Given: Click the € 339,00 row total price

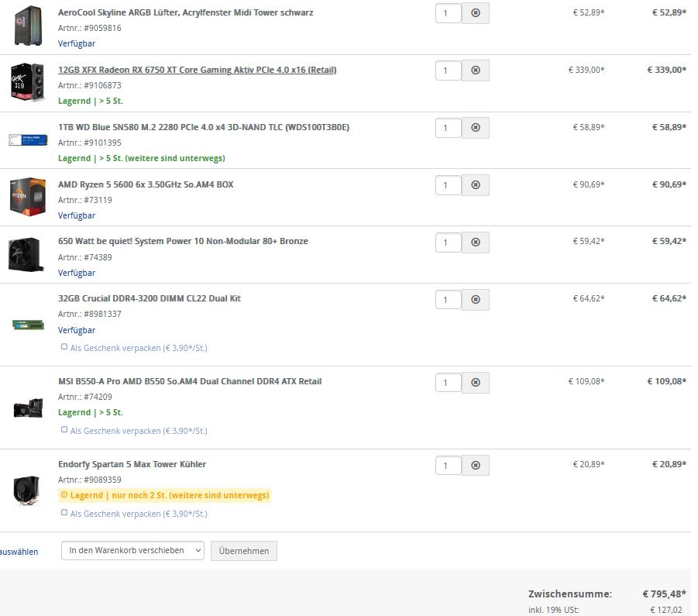Looking at the screenshot, I should (667, 70).
